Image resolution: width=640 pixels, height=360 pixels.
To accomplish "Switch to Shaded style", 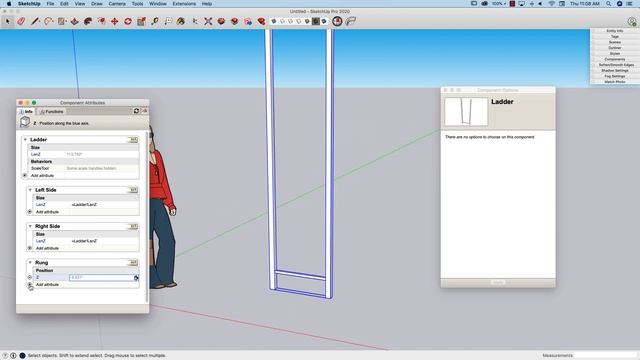I will click(307, 21).
